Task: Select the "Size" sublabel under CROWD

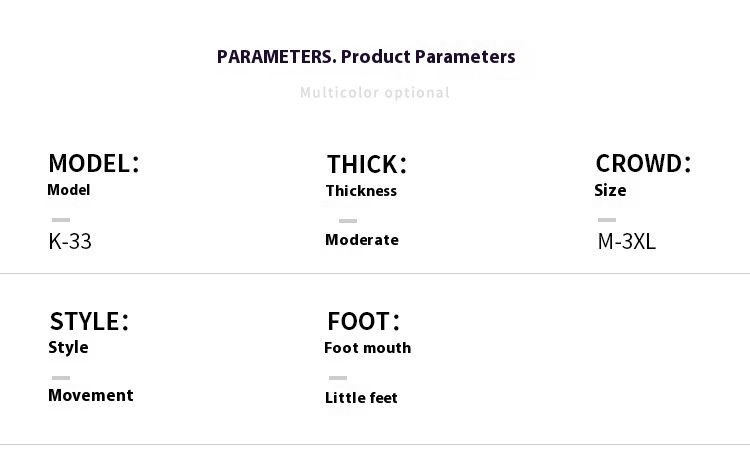Action: click(x=610, y=190)
